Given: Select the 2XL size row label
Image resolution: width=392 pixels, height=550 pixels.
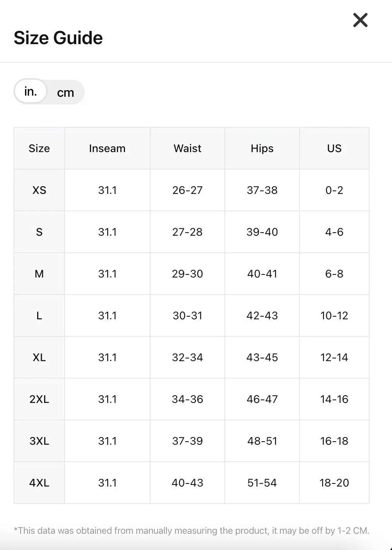Looking at the screenshot, I should click(39, 399).
